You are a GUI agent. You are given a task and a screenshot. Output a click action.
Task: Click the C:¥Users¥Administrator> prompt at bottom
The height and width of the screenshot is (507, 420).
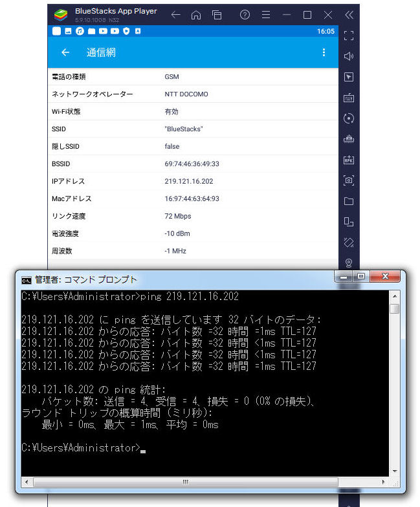(x=81, y=448)
